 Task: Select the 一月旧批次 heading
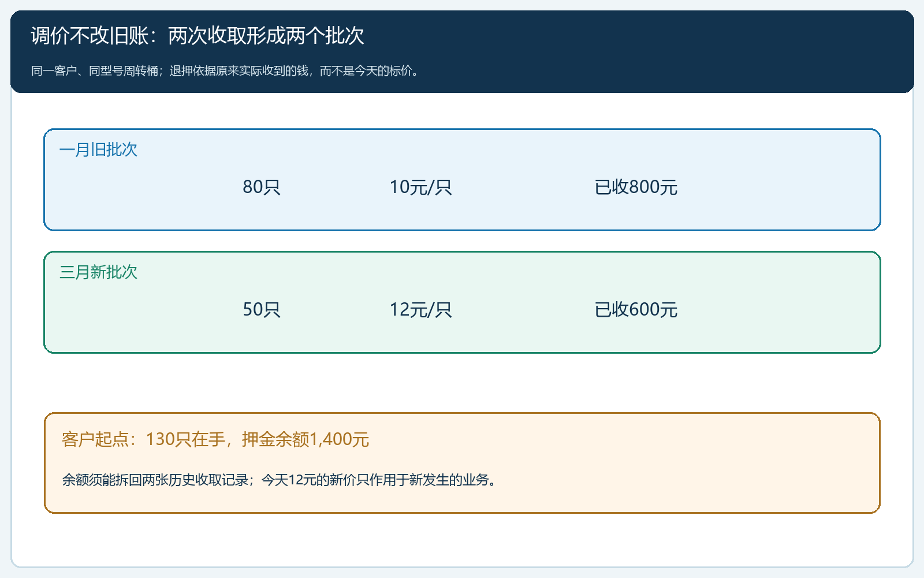tap(98, 150)
